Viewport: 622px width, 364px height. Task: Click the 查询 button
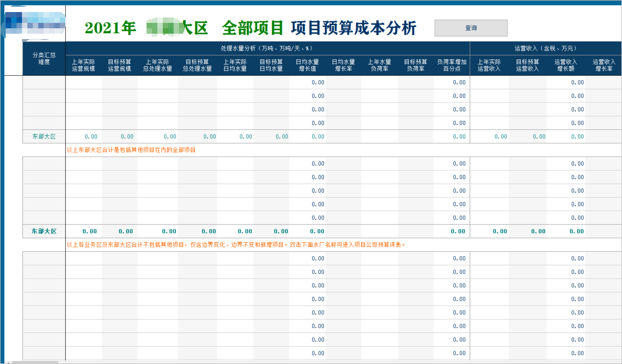471,28
